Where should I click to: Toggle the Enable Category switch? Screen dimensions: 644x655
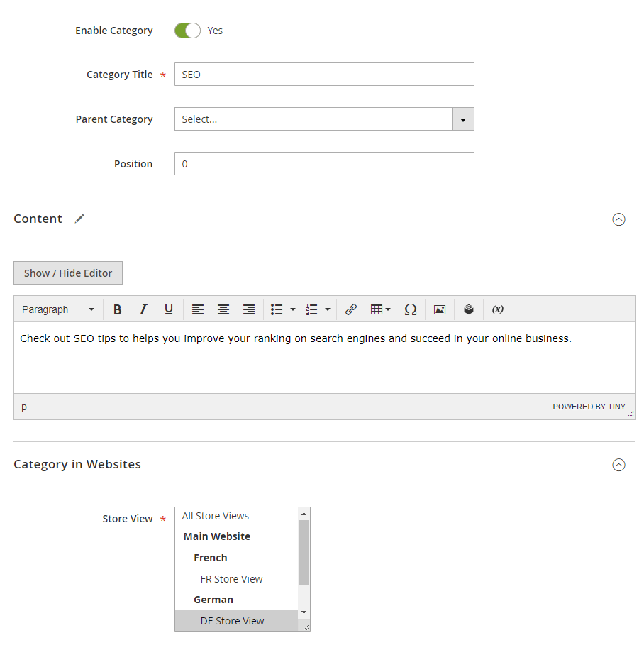point(187,31)
